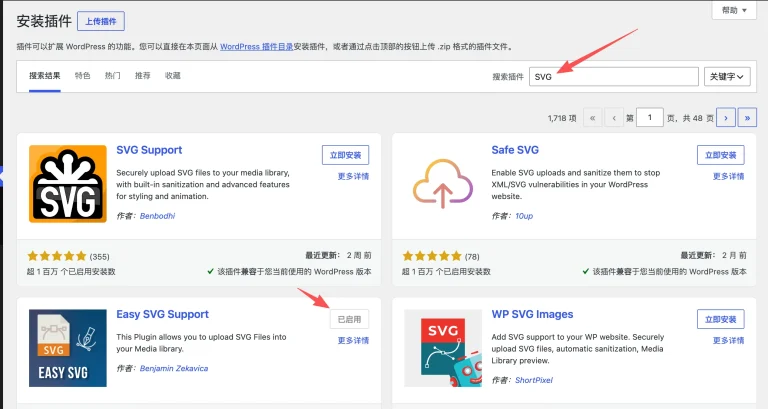Switch to the 热门 tab
Image resolution: width=768 pixels, height=409 pixels.
point(113,75)
